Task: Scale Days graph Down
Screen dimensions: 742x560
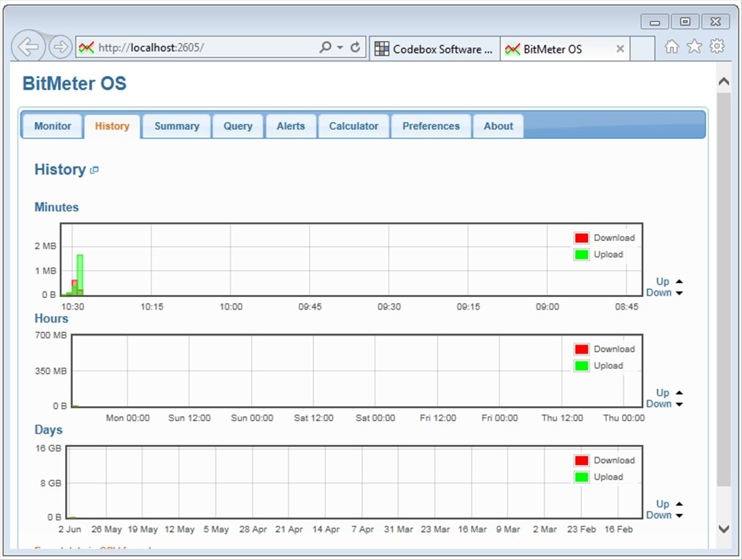Action: pos(659,515)
